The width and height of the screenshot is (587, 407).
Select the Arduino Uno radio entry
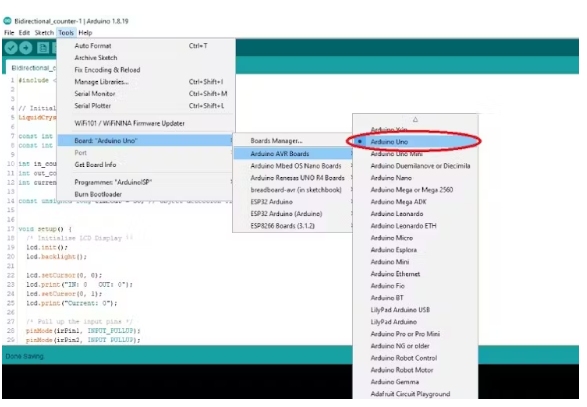coord(415,142)
